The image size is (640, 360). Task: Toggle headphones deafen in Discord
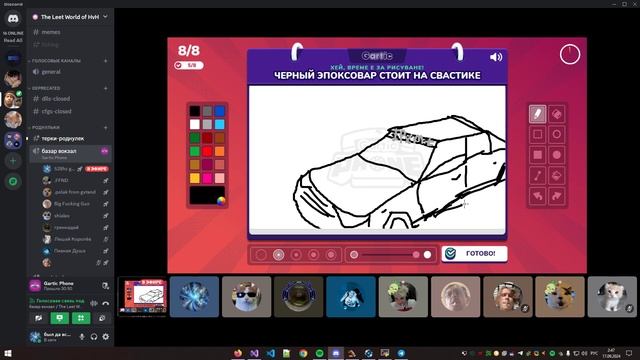click(94, 337)
